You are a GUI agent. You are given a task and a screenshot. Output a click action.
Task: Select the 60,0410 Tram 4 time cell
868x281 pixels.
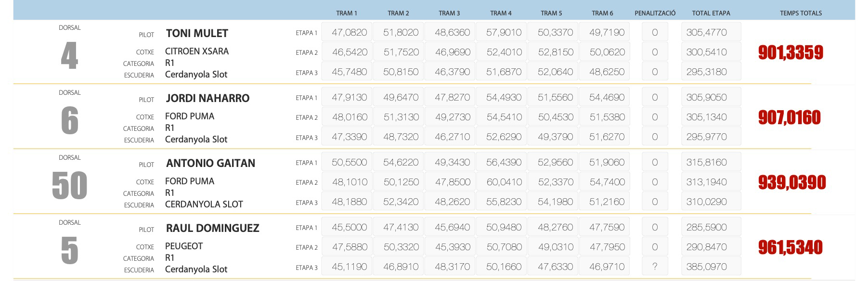coord(504,182)
